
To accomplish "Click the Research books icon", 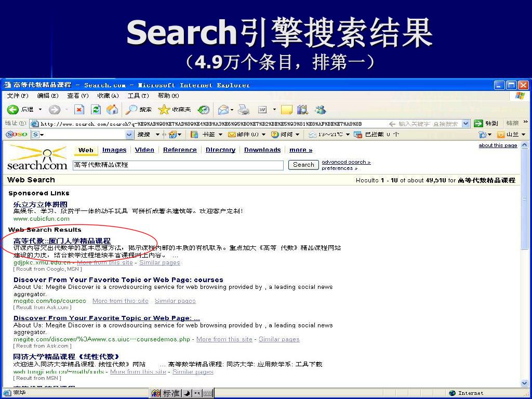I will (302, 110).
